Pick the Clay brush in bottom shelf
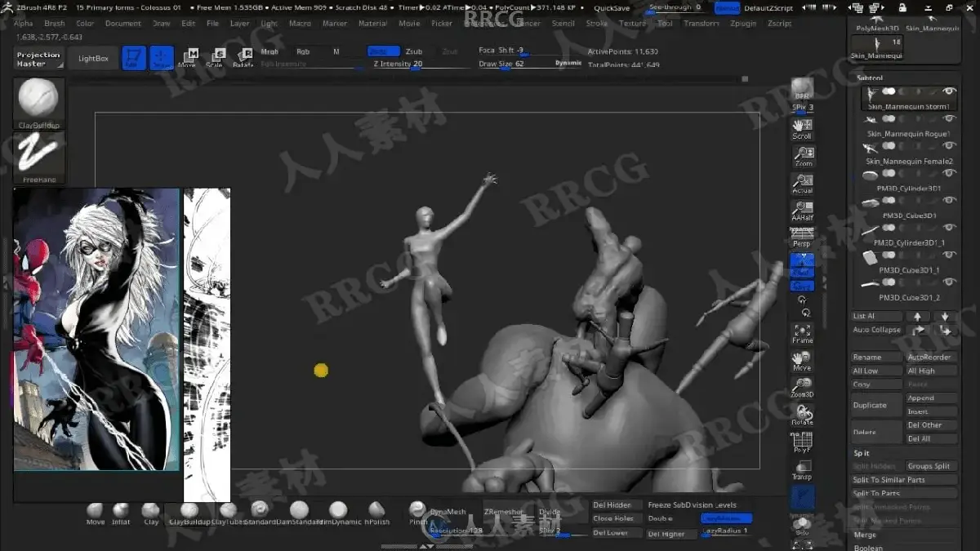Image resolution: width=980 pixels, height=551 pixels. tap(150, 513)
